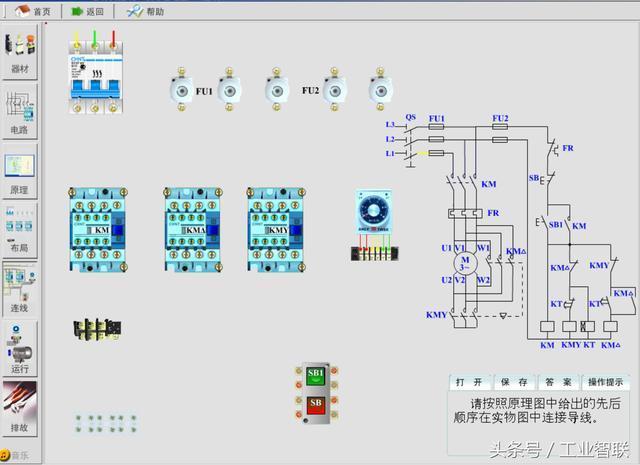The height and width of the screenshot is (465, 640).
Task: Click the green SB1 start pushbutton
Action: point(316,376)
